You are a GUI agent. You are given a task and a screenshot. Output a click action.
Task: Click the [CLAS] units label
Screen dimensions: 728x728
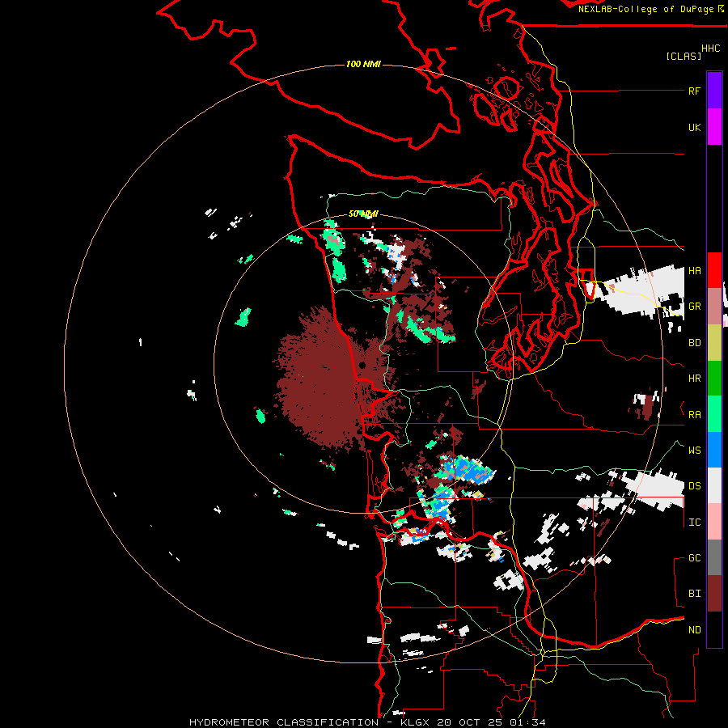684,56
